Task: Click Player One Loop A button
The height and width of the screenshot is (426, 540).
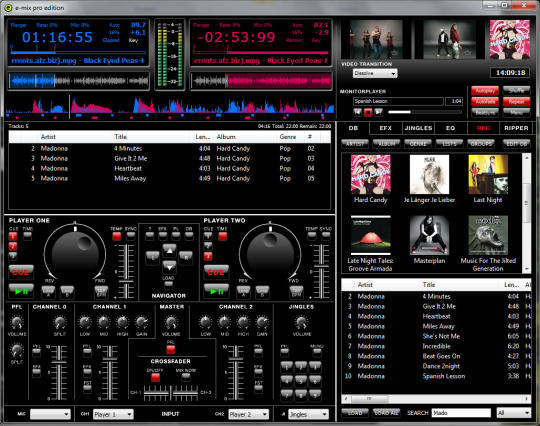Action: pyautogui.click(x=49, y=292)
